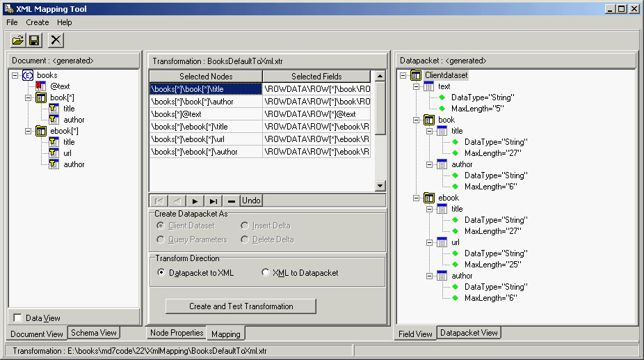
Task: Click the @text attribute node icon
Action: coord(41,86)
